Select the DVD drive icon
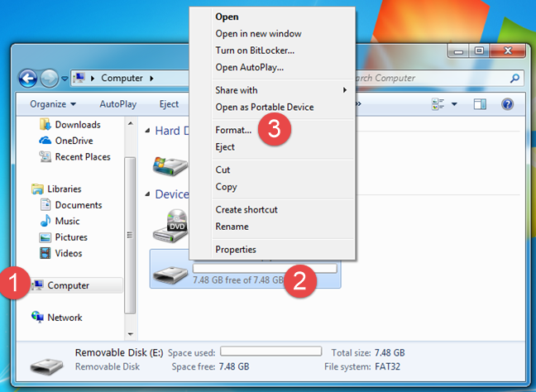The image size is (536, 392). click(x=170, y=226)
